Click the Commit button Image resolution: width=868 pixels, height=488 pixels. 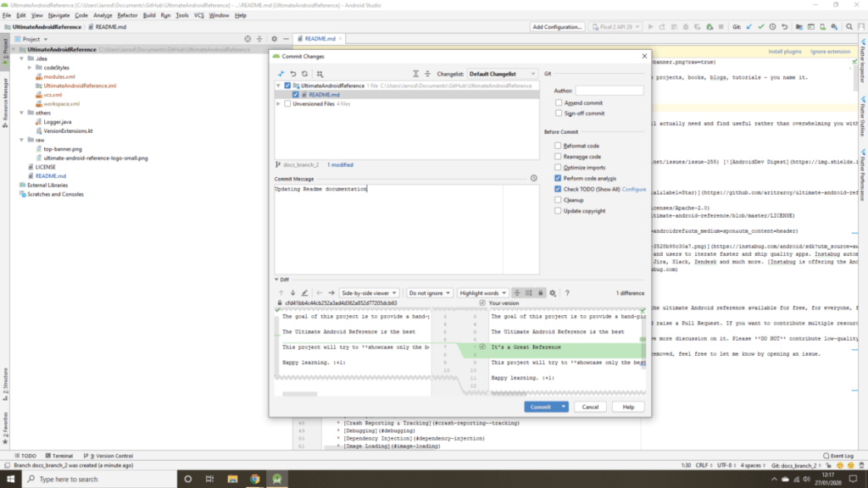(x=540, y=407)
